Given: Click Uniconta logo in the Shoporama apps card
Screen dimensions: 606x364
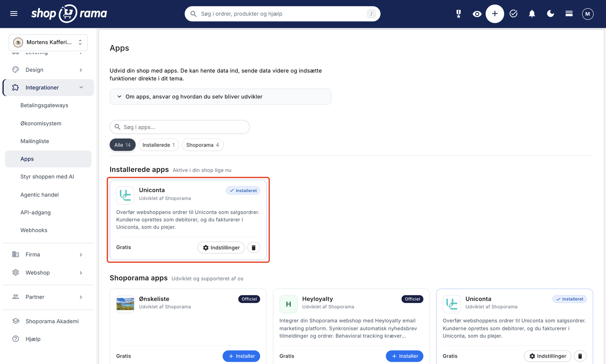Looking at the screenshot, I should (452, 304).
